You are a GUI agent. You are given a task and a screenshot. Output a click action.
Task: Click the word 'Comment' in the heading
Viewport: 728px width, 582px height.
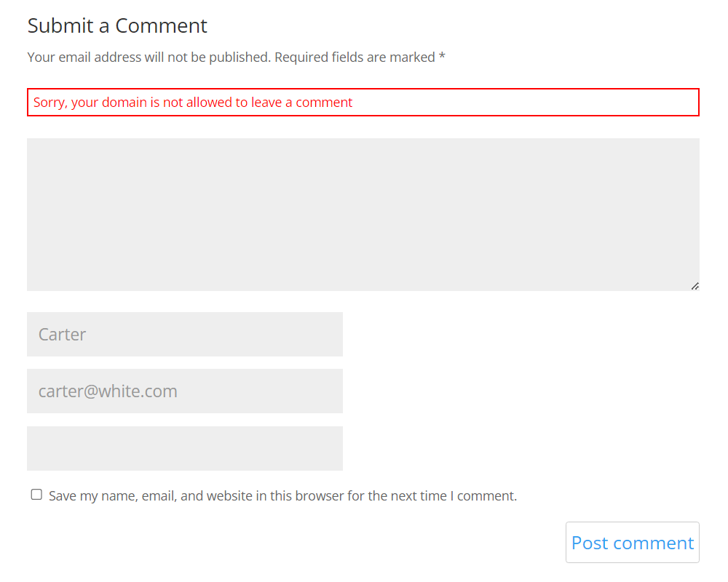tap(161, 25)
